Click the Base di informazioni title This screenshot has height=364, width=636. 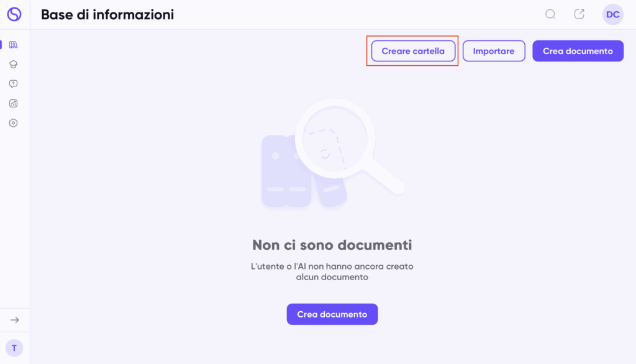[x=107, y=15]
